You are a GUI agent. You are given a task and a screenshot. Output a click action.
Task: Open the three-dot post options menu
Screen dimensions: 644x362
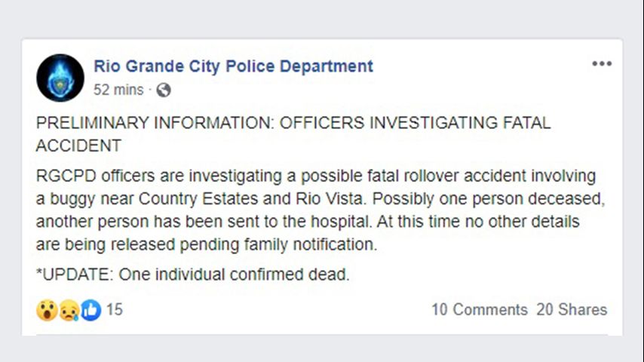601,64
